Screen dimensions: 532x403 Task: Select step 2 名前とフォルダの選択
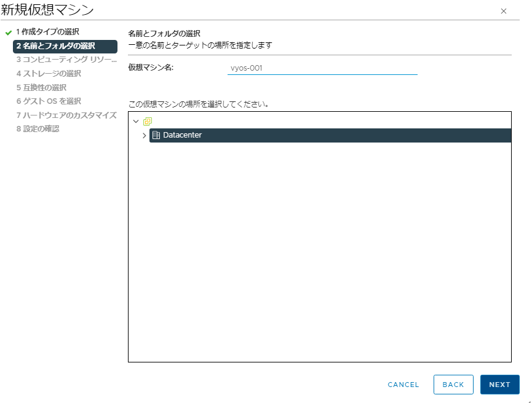pos(65,46)
